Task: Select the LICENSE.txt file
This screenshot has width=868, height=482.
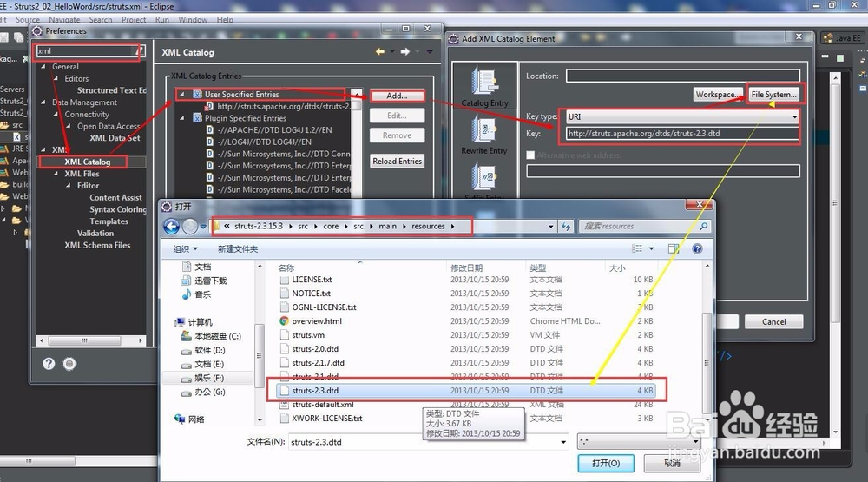Action: click(x=312, y=280)
